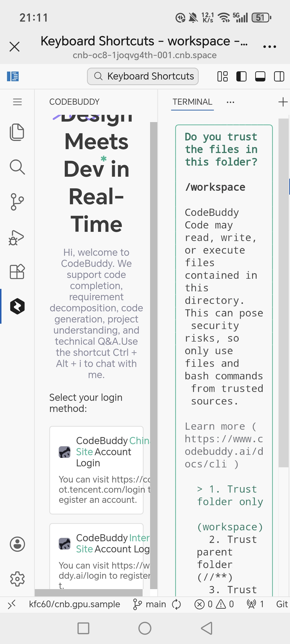The width and height of the screenshot is (290, 644).
Task: Click the International Site panda avatar
Action: point(65,544)
